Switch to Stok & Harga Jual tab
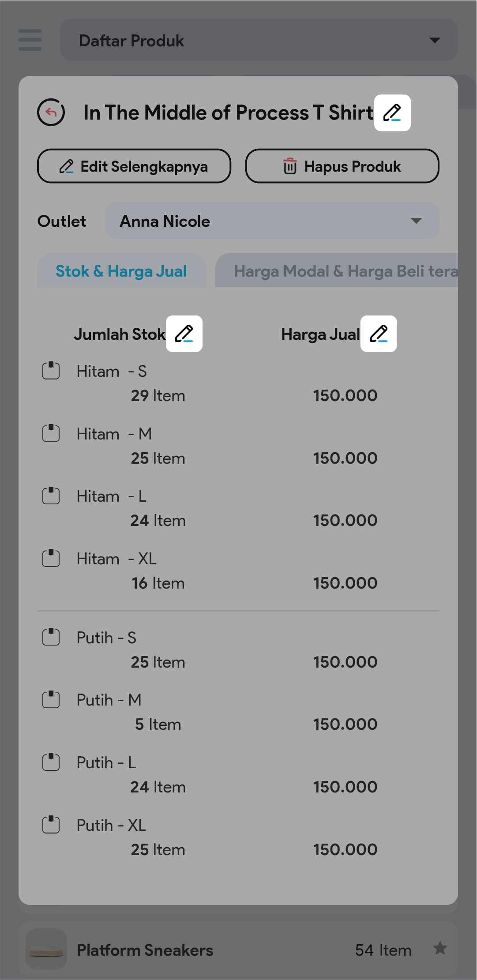 pos(121,271)
